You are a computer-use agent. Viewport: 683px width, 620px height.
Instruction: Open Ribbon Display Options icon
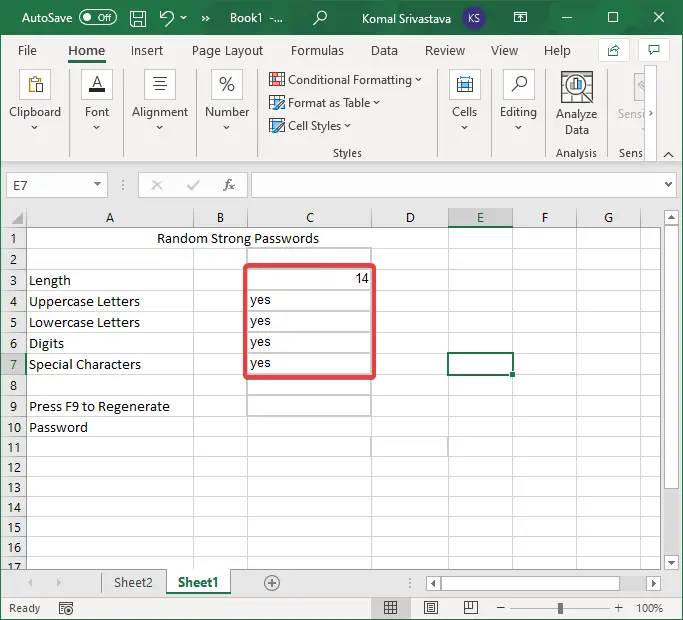pyautogui.click(x=520, y=17)
